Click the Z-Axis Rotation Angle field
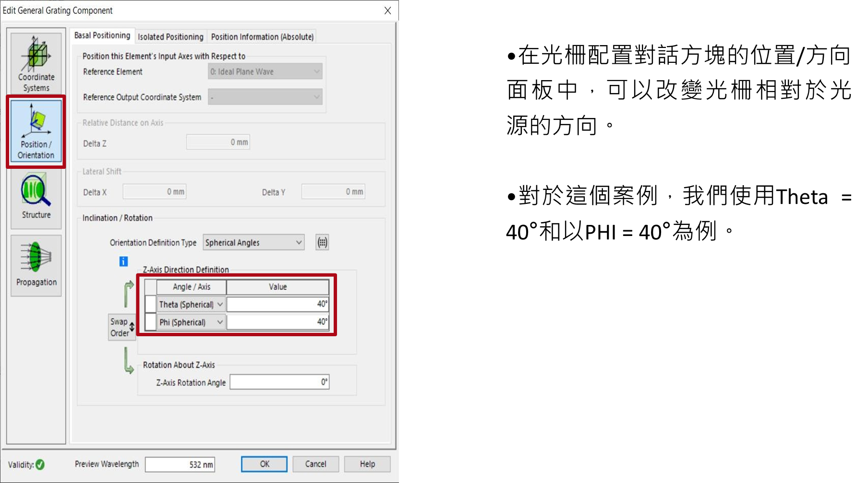Screen dimensions: 868x483 tap(279, 382)
